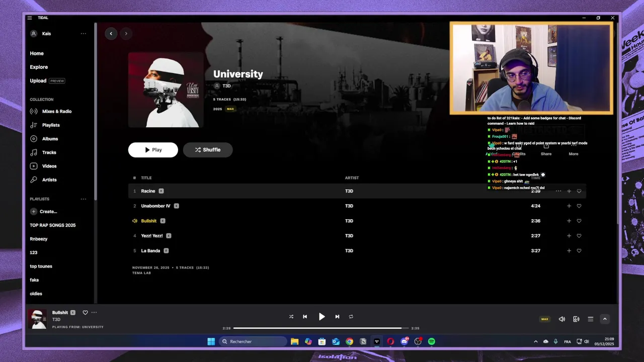Image resolution: width=644 pixels, height=362 pixels.
Task: Like the Racine track
Action: tap(579, 191)
